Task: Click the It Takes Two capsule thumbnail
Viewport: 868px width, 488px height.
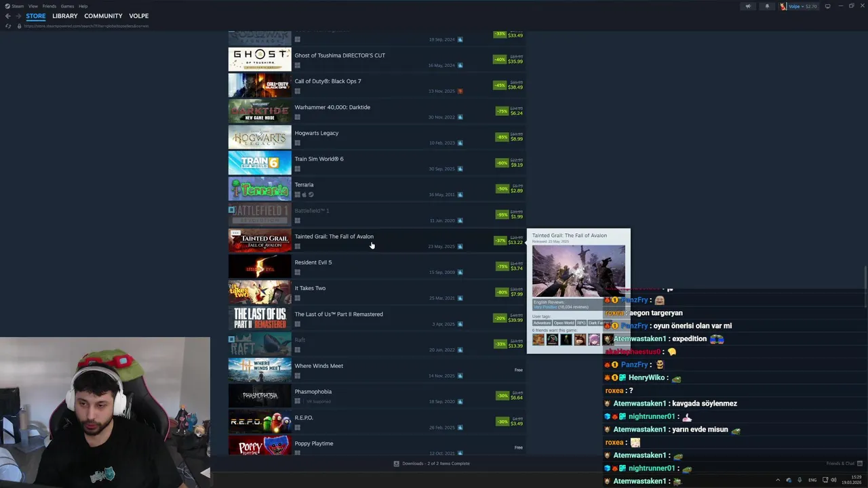Action: tap(260, 292)
